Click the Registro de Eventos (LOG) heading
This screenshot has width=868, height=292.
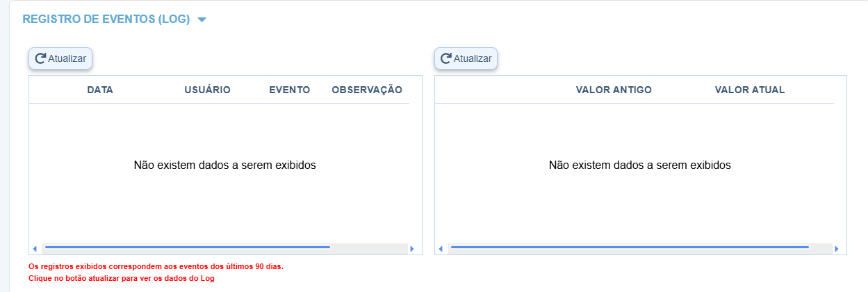pyautogui.click(x=106, y=19)
